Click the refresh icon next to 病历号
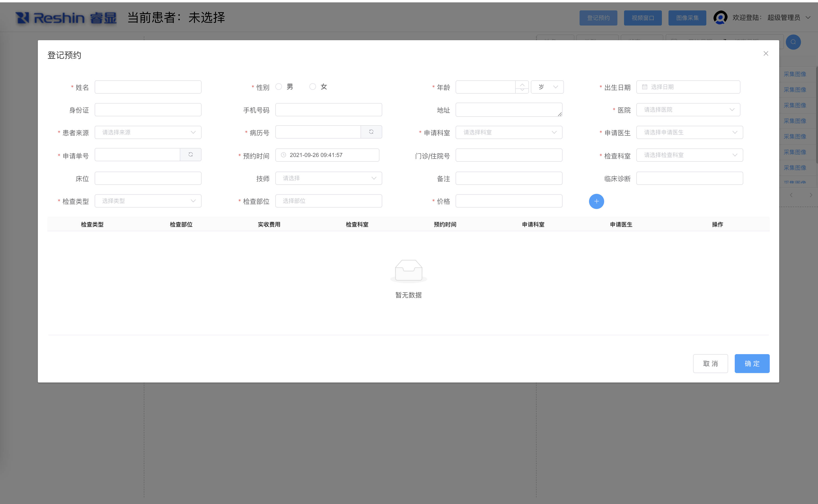Image resolution: width=818 pixels, height=504 pixels. 371,132
